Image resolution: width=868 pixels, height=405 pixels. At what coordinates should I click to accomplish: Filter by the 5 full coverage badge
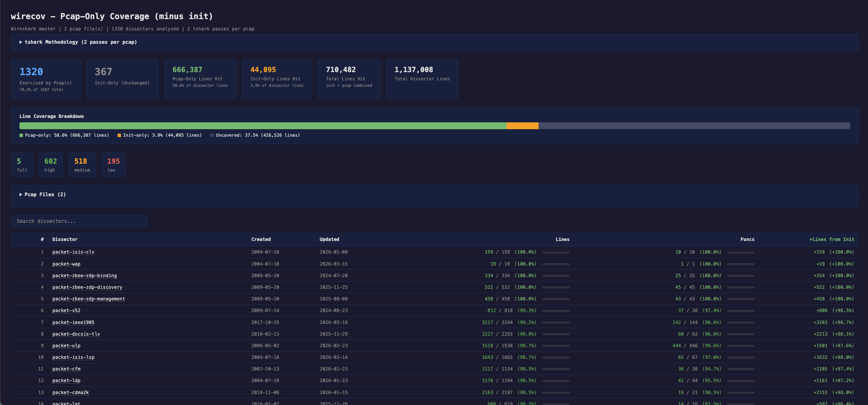click(x=22, y=165)
